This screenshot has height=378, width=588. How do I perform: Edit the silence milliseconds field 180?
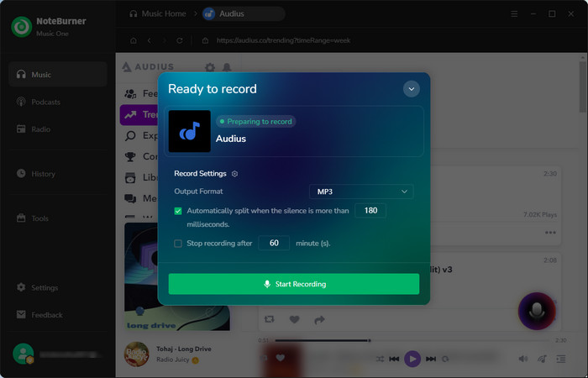tap(370, 210)
